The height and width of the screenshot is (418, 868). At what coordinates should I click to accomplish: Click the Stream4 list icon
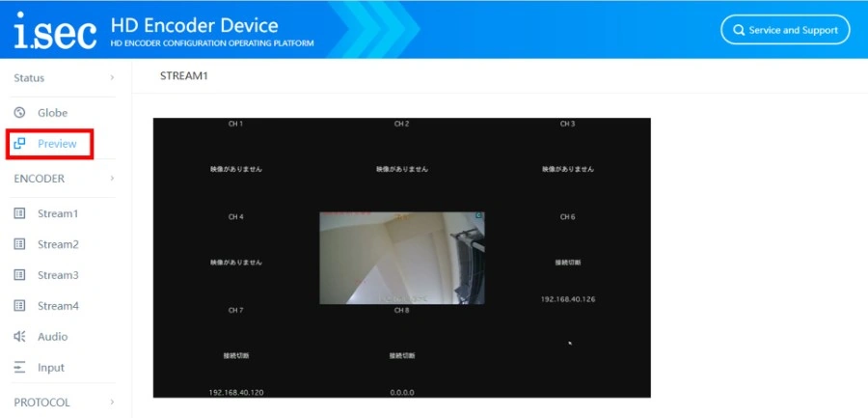coord(19,306)
